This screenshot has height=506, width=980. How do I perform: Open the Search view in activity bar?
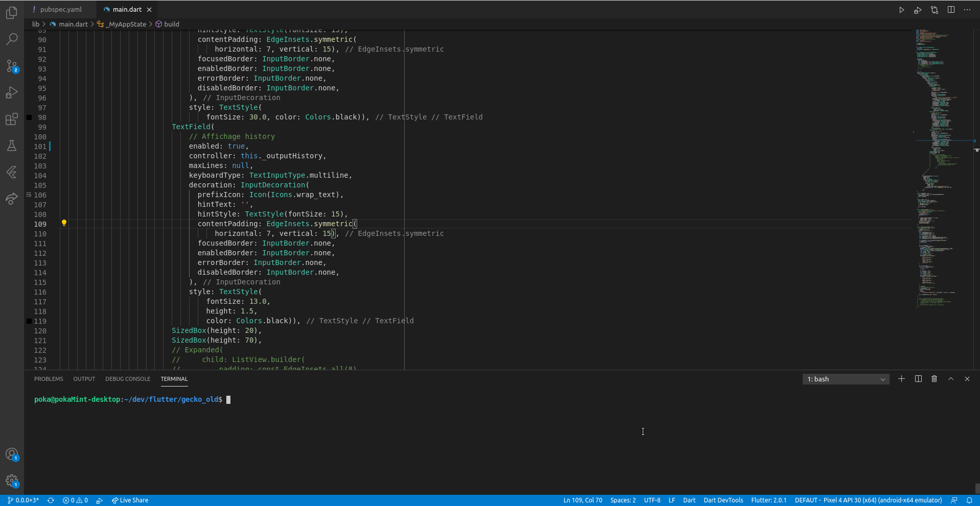12,39
